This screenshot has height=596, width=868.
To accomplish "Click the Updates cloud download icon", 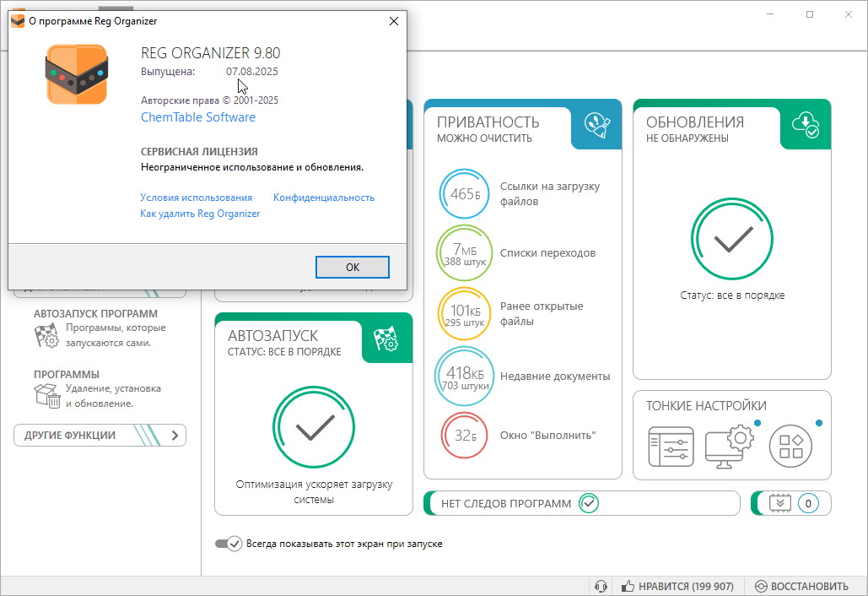I will coord(806,125).
